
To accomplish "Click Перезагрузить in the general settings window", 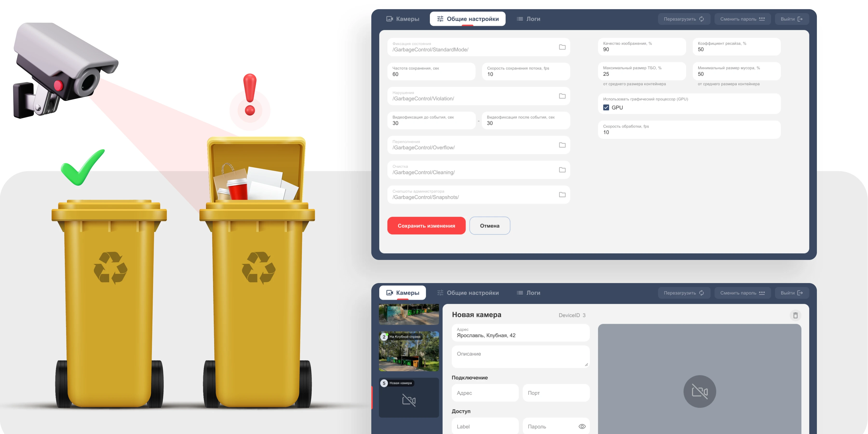I will (x=684, y=19).
